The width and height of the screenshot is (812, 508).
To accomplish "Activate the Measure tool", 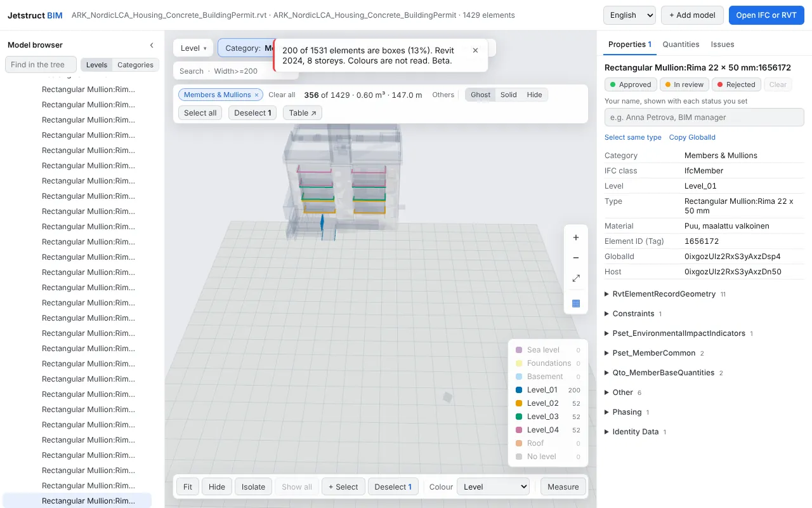I will 563,487.
